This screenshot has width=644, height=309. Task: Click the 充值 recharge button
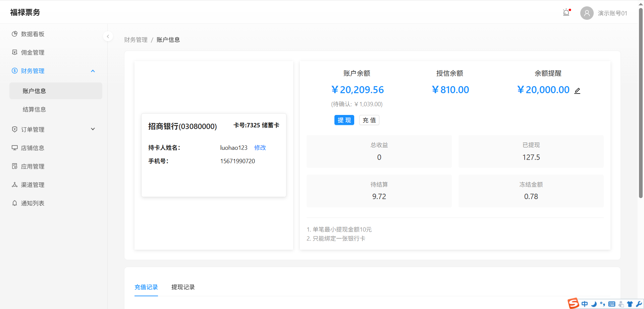point(369,120)
